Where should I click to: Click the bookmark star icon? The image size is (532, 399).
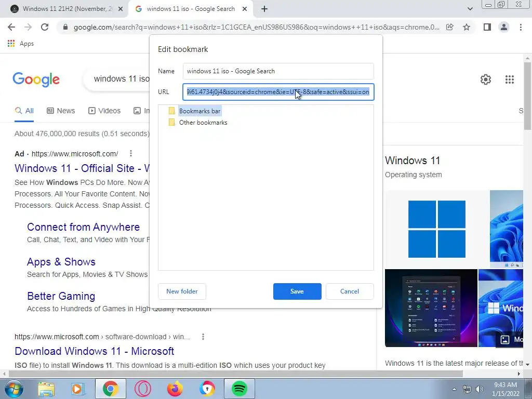(467, 27)
